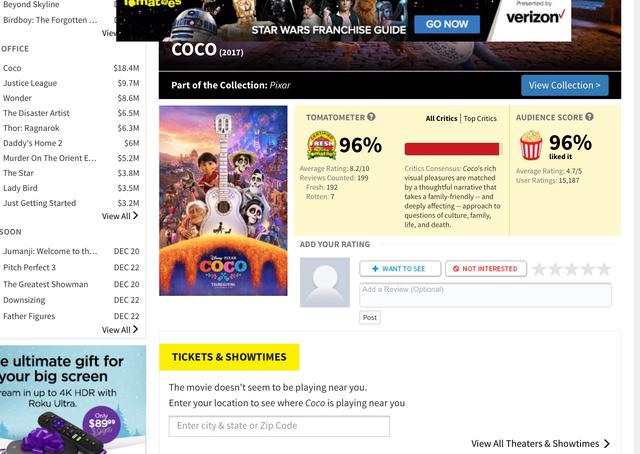The width and height of the screenshot is (640, 454).
Task: Open View All Theaters & Showtimes
Action: pyautogui.click(x=540, y=443)
